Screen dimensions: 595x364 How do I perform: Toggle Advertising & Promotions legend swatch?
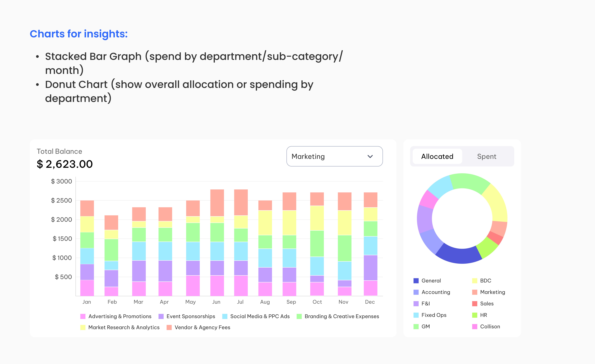[x=83, y=316]
